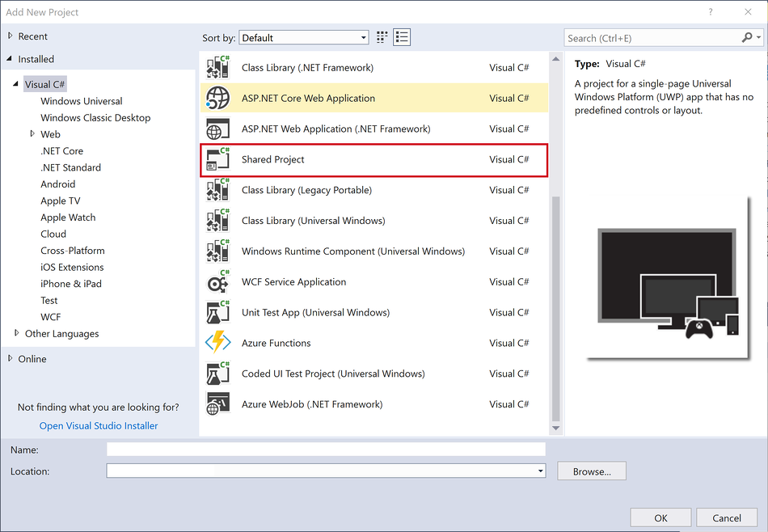Click the Windows Runtime Component icon

pyautogui.click(x=218, y=251)
